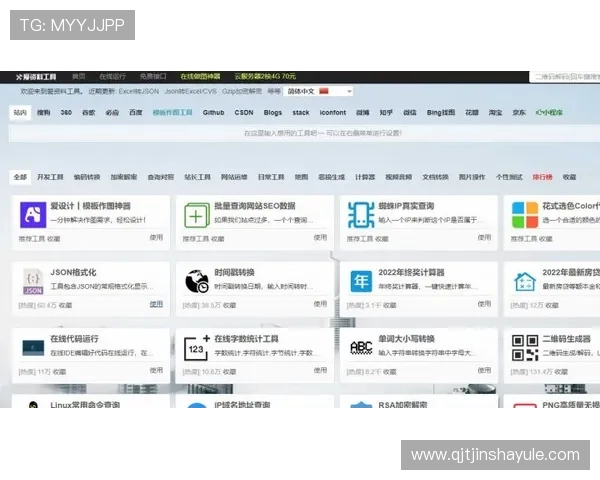The image size is (600, 480).
Task: Click 使用 on the spider IP query card
Action: click(484, 238)
